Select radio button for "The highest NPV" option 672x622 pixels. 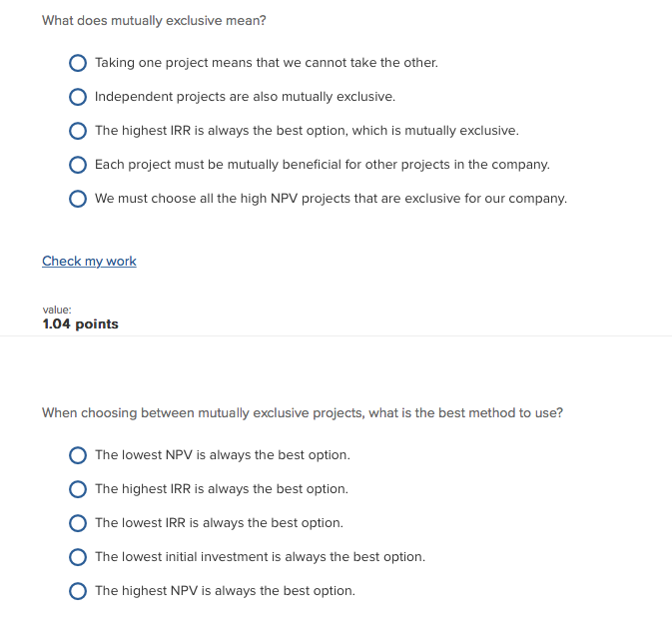point(78,591)
